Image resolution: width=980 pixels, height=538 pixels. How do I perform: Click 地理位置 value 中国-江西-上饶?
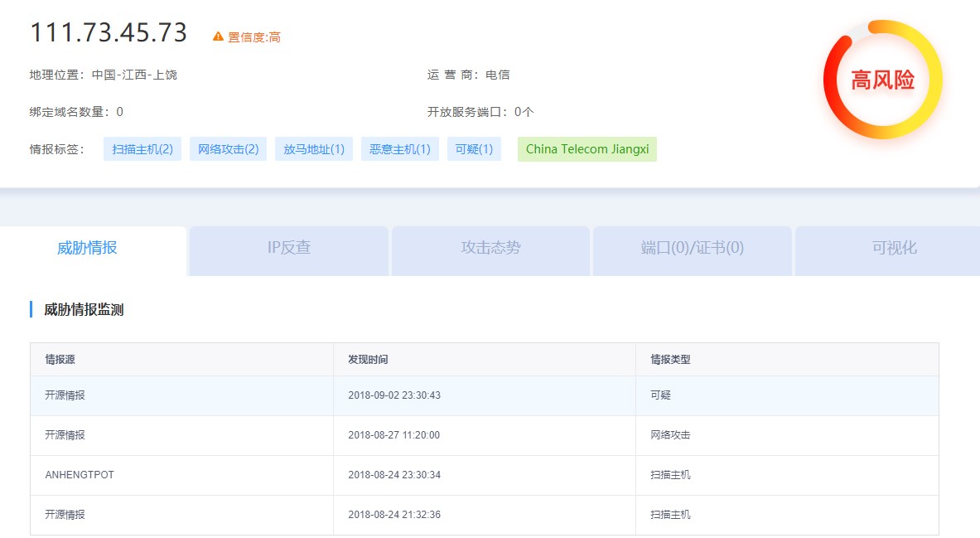tap(134, 75)
